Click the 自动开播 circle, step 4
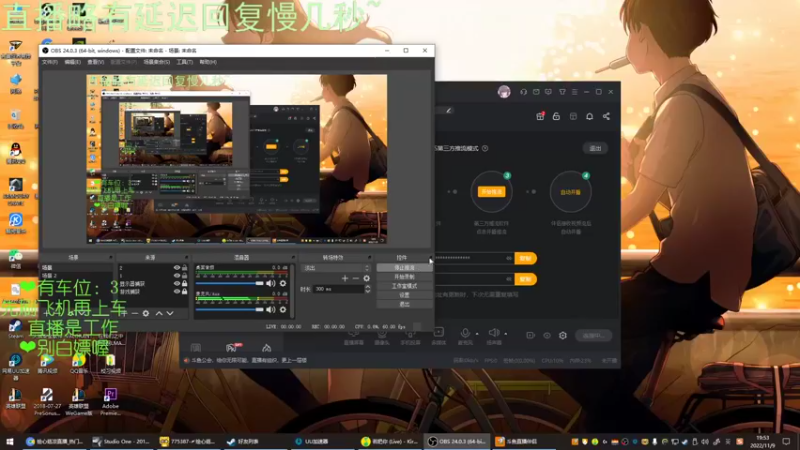Screen dimensions: 800x450 570,192
